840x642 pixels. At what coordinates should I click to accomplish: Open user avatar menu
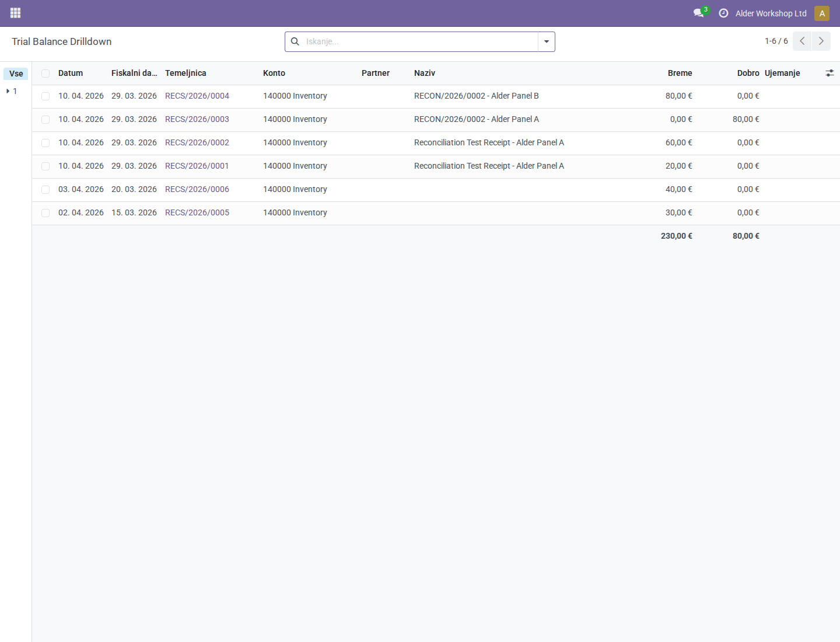coord(822,13)
